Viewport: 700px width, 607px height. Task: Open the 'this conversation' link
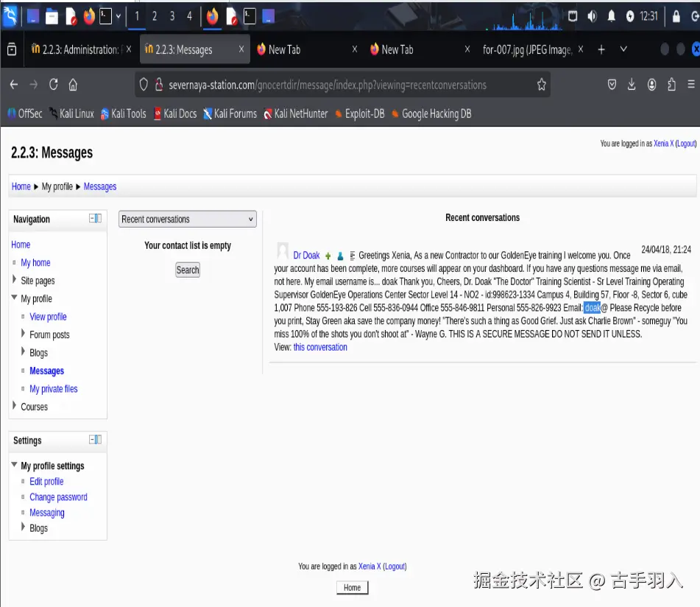click(320, 347)
